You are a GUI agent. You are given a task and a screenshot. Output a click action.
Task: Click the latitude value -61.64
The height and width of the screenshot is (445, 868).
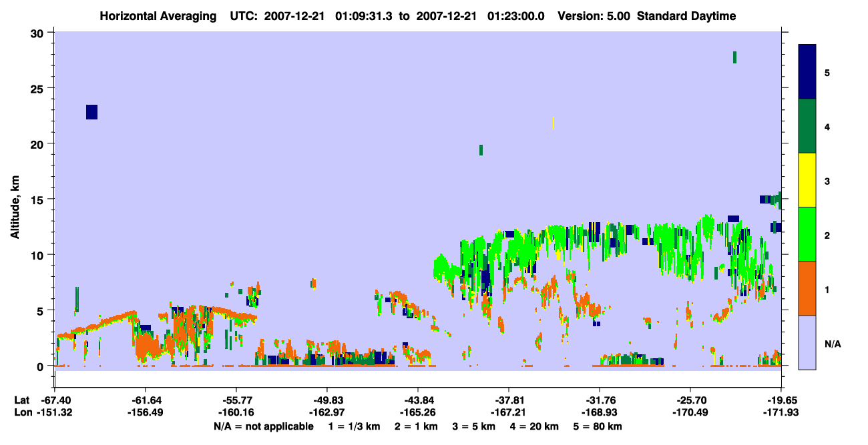click(145, 400)
